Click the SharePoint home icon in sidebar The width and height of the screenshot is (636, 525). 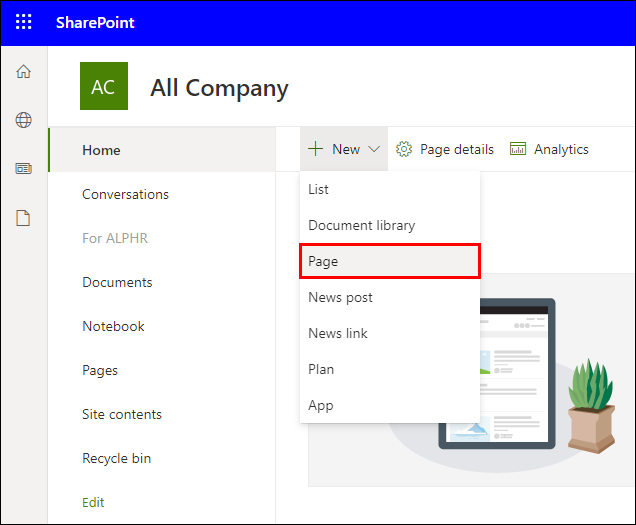tap(24, 71)
